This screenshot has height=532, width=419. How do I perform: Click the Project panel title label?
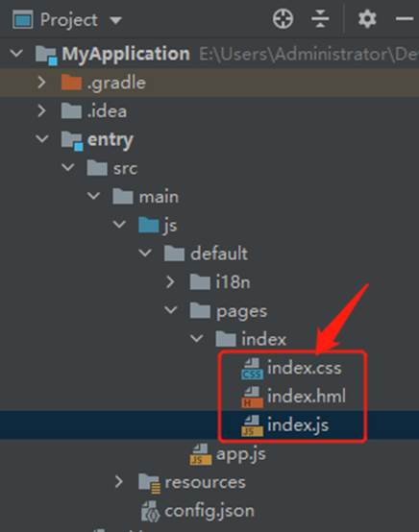(69, 20)
